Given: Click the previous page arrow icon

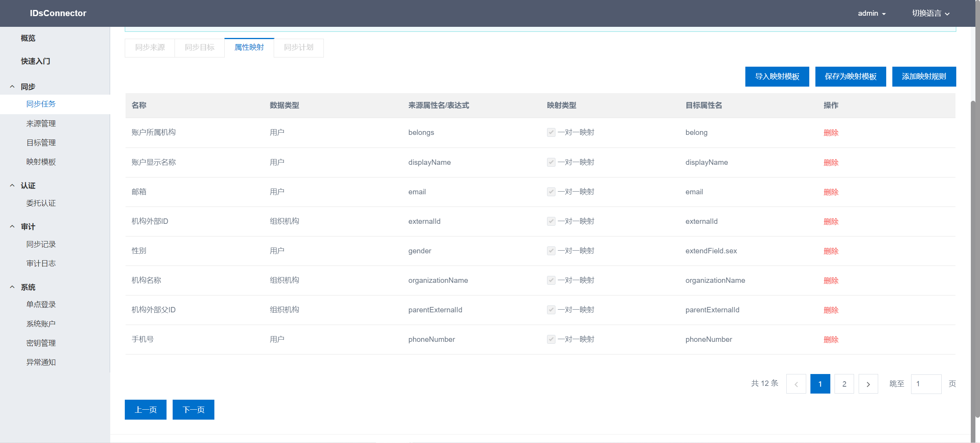Looking at the screenshot, I should click(796, 384).
